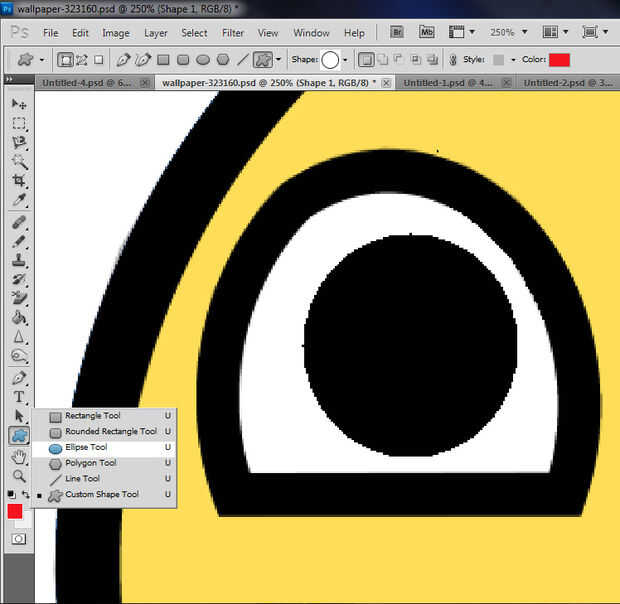
Task: Open the Image menu
Action: point(115,33)
